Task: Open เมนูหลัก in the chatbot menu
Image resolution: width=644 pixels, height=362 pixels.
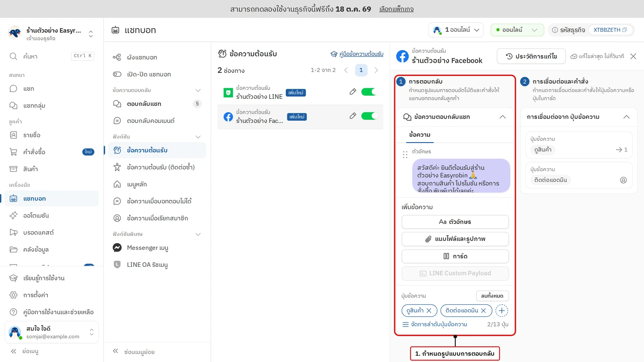Action: (157, 184)
